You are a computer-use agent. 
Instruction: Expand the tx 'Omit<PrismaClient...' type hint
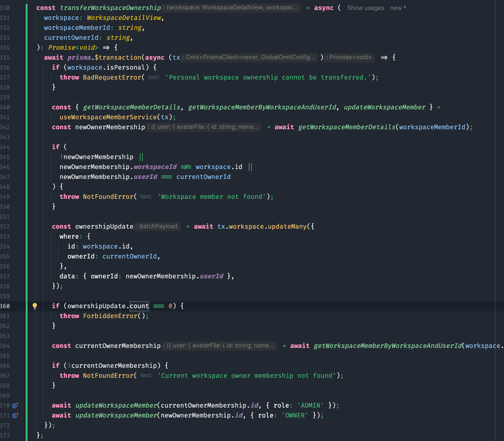coord(249,57)
